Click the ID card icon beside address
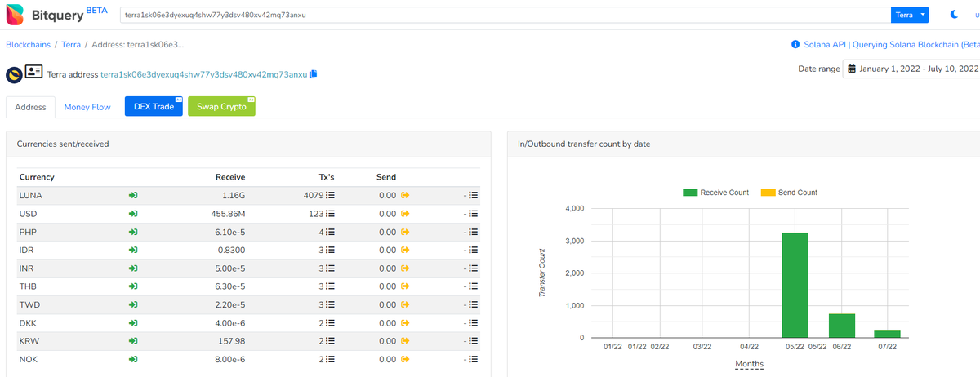Image resolution: width=980 pixels, height=377 pixels. tap(33, 72)
